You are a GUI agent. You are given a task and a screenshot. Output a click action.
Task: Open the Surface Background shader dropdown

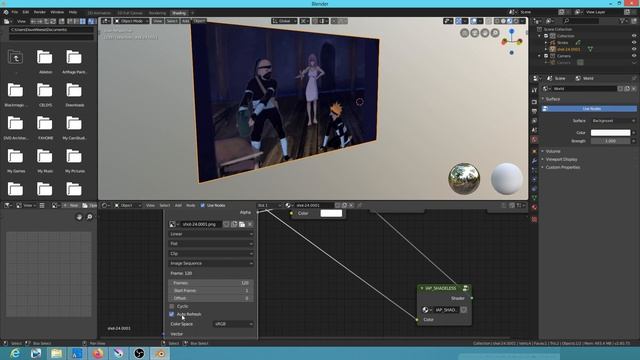[x=613, y=121]
